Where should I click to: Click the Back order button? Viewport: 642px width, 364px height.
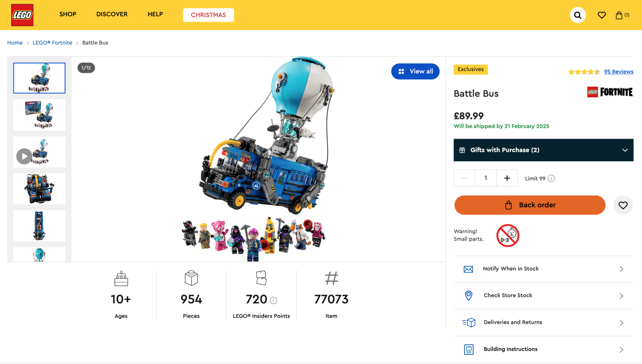point(530,205)
